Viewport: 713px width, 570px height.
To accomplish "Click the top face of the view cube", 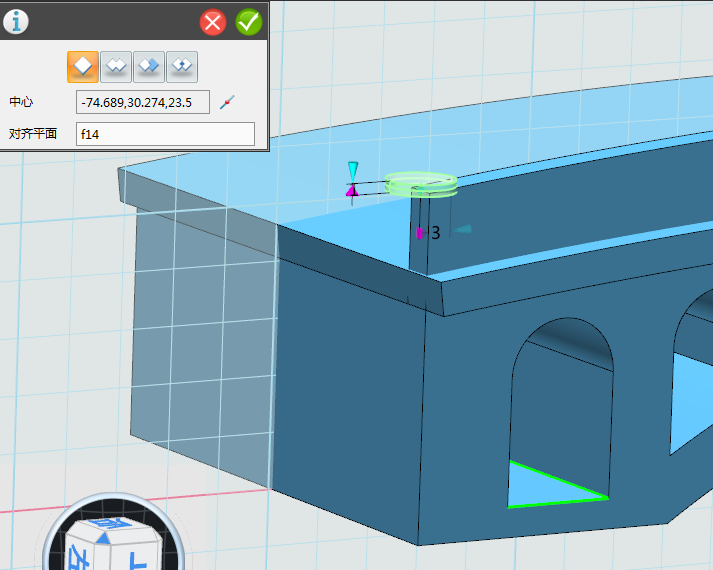I will (110, 525).
